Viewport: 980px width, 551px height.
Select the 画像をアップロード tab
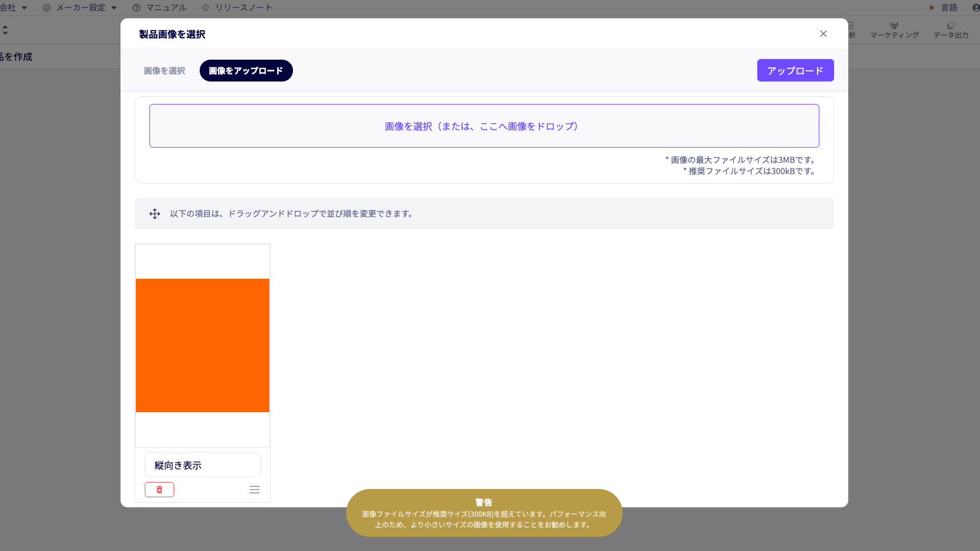pos(246,71)
